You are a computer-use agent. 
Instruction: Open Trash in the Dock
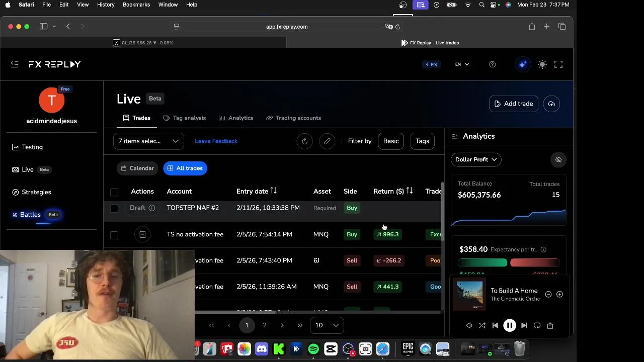519,349
